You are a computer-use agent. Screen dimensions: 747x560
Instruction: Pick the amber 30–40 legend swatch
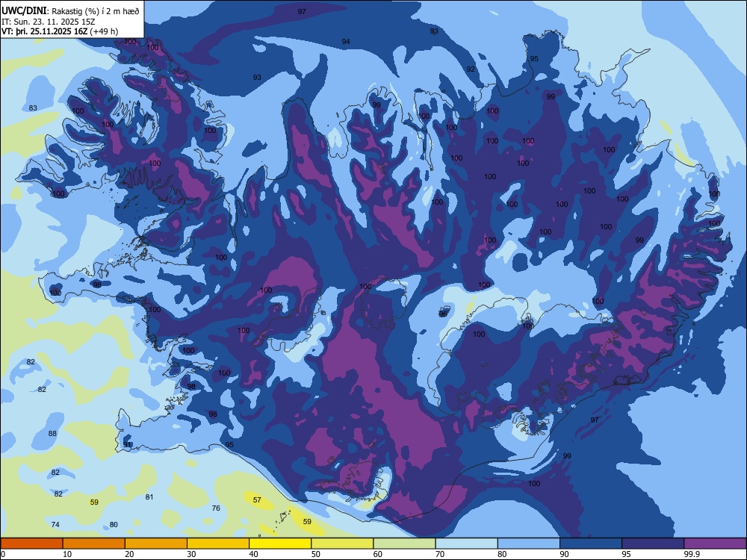click(x=218, y=544)
